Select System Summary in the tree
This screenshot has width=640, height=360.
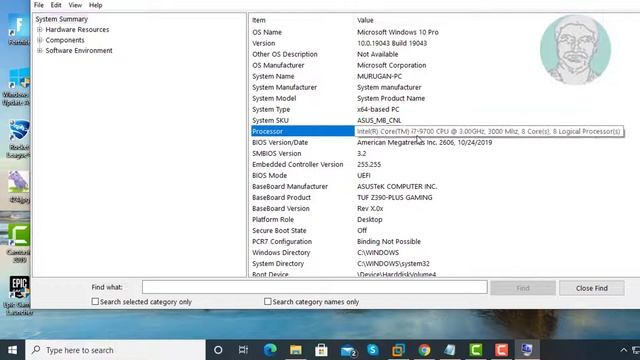pos(62,19)
